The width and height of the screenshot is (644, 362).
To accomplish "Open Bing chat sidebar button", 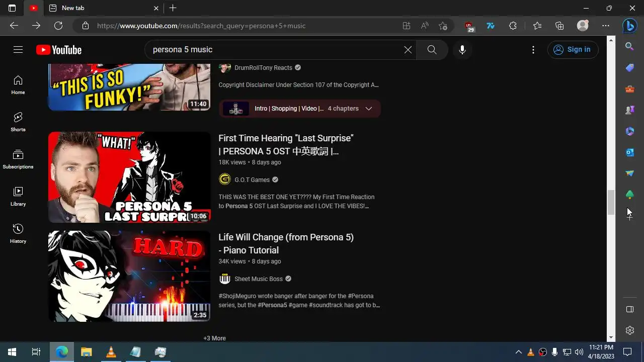I will coord(629,26).
